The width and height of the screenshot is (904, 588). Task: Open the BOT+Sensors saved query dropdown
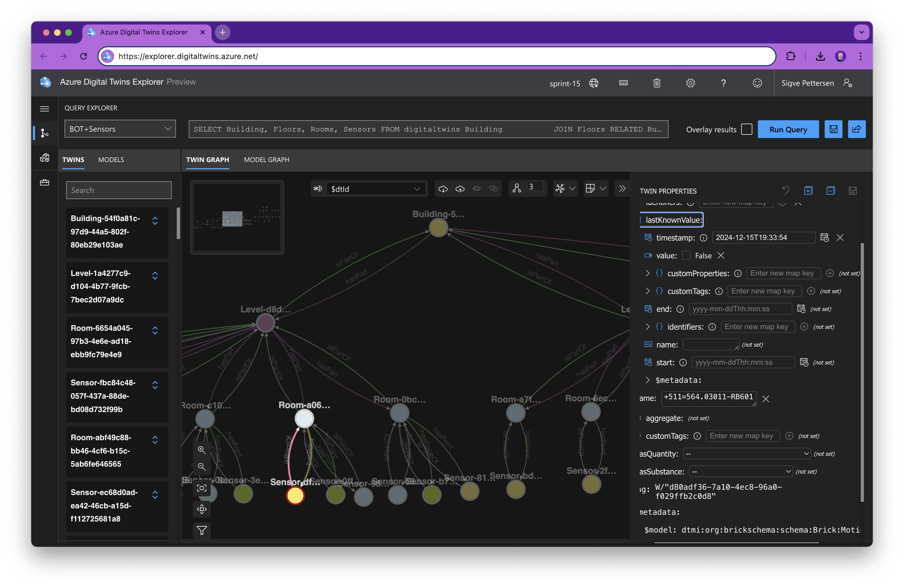click(120, 129)
